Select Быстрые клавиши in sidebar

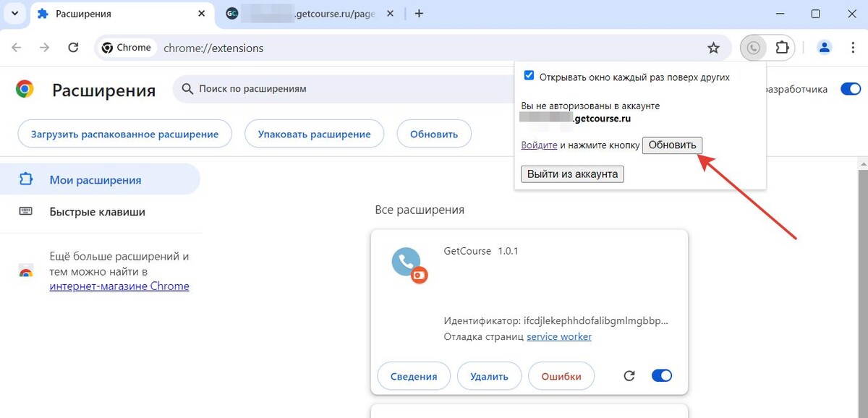pos(100,212)
